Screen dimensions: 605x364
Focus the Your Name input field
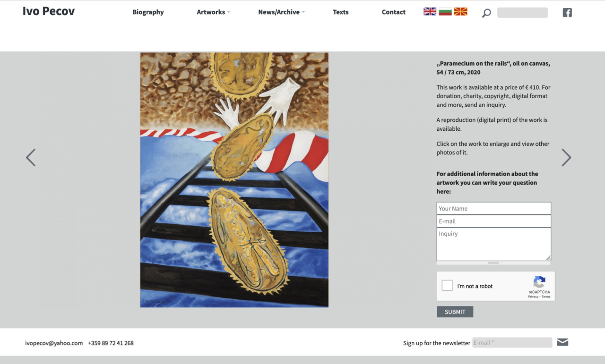tap(493, 208)
